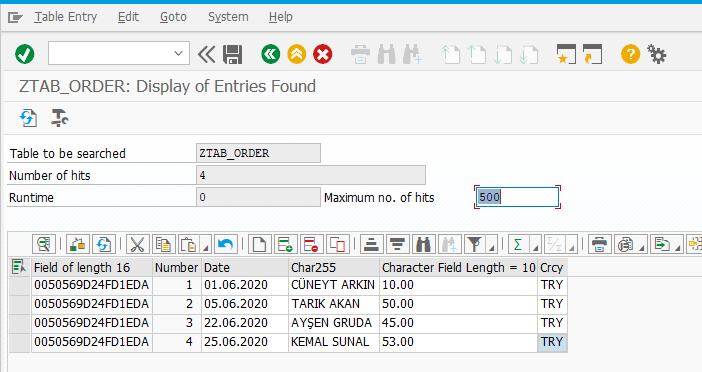Click the Save floppy disk icon
This screenshot has height=372, width=702.
pos(233,55)
